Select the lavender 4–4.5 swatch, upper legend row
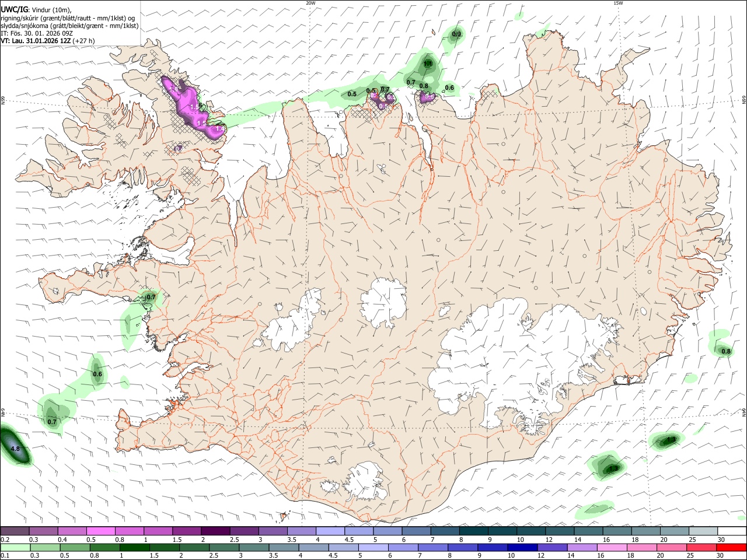Viewport: 747px width, 560px height. click(x=330, y=531)
